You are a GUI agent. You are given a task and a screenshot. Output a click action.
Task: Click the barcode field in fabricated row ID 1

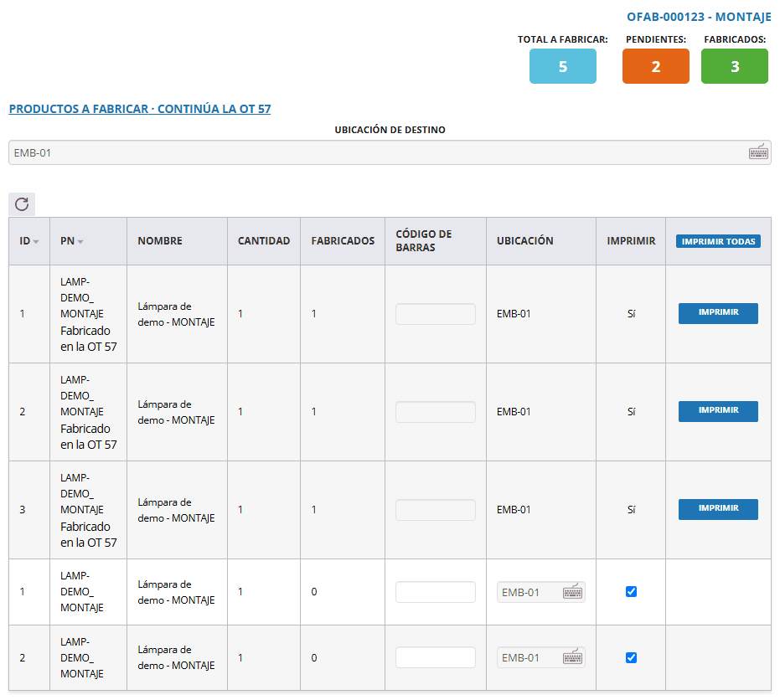pyautogui.click(x=436, y=314)
